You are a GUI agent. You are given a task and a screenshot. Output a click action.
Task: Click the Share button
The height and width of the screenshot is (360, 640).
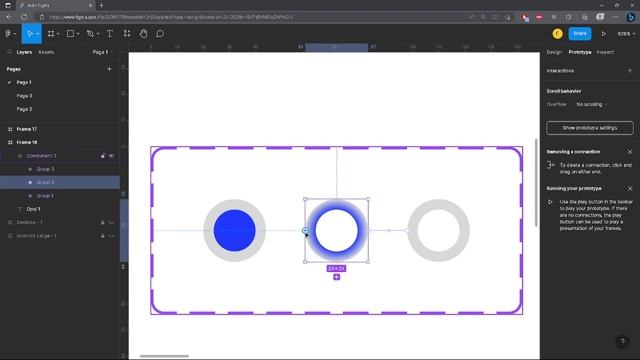(580, 33)
